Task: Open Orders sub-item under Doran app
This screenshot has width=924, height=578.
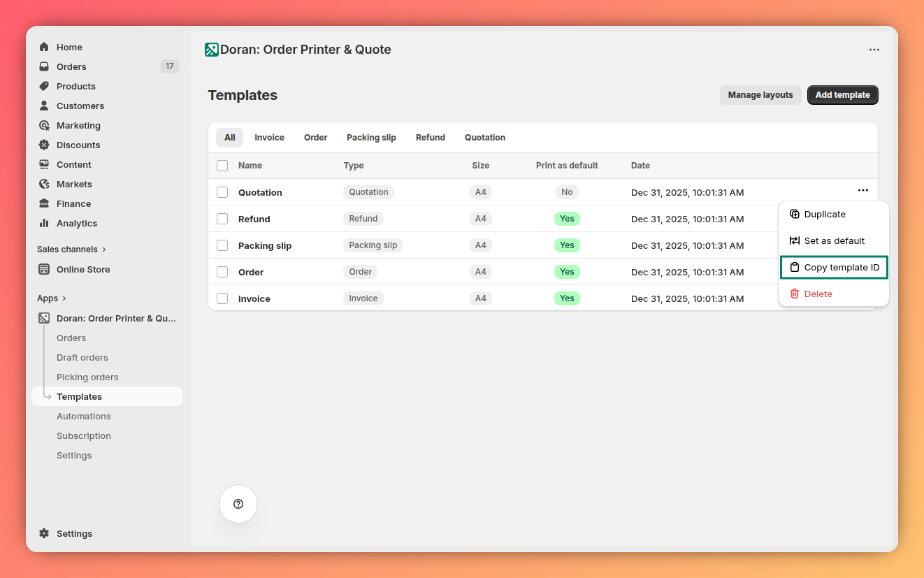Action: point(71,338)
